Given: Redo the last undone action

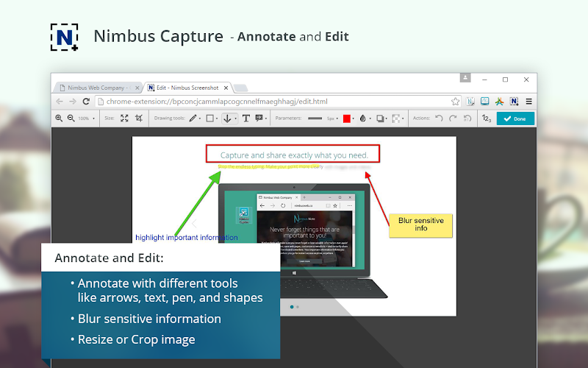Looking at the screenshot, I should click(453, 118).
